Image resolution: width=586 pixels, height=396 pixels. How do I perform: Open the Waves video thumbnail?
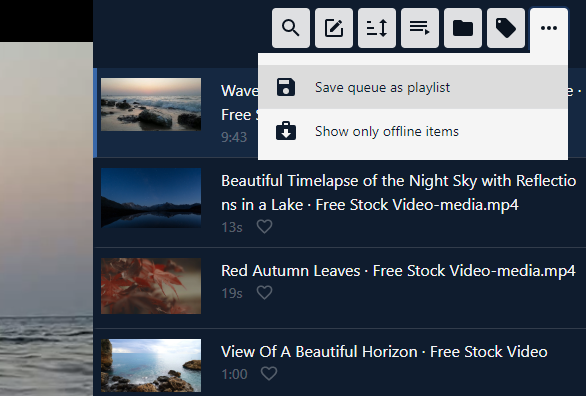(151, 105)
